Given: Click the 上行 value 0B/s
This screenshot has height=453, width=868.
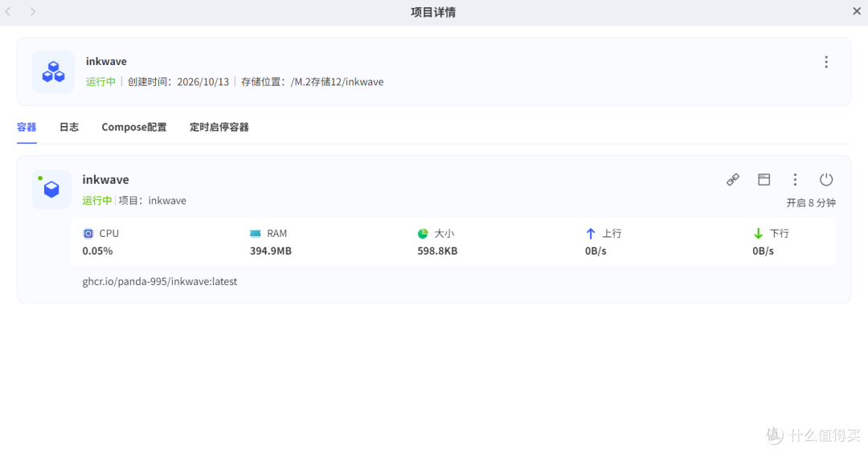Looking at the screenshot, I should click(x=596, y=251).
